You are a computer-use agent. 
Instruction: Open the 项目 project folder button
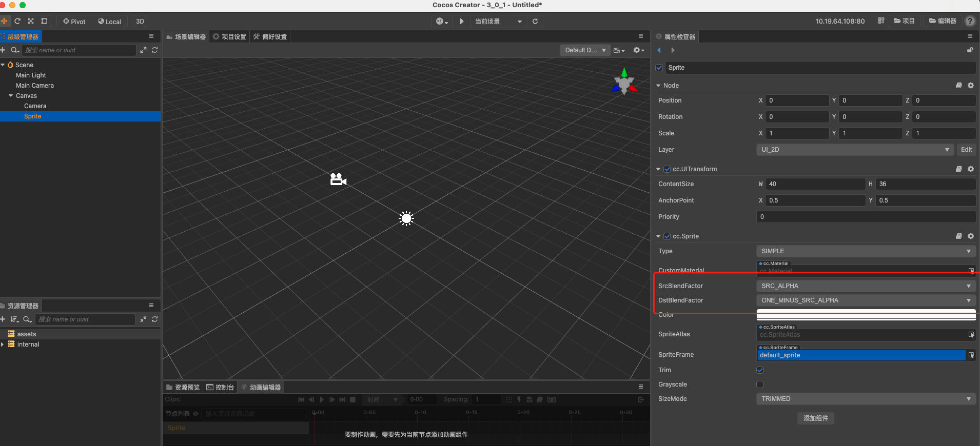coord(904,21)
